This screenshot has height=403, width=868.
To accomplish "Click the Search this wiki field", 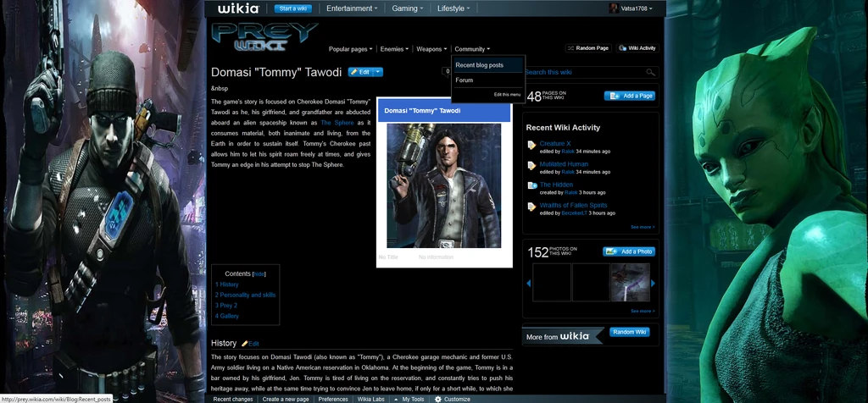I will (583, 73).
